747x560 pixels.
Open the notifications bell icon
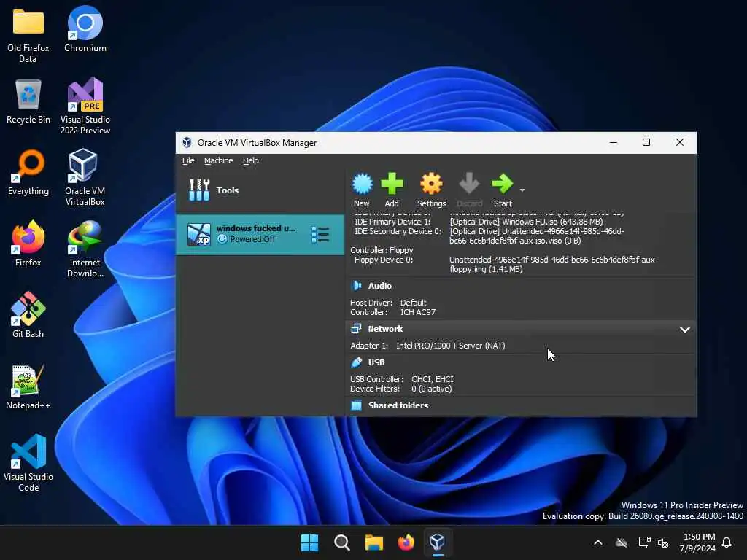tap(727, 542)
